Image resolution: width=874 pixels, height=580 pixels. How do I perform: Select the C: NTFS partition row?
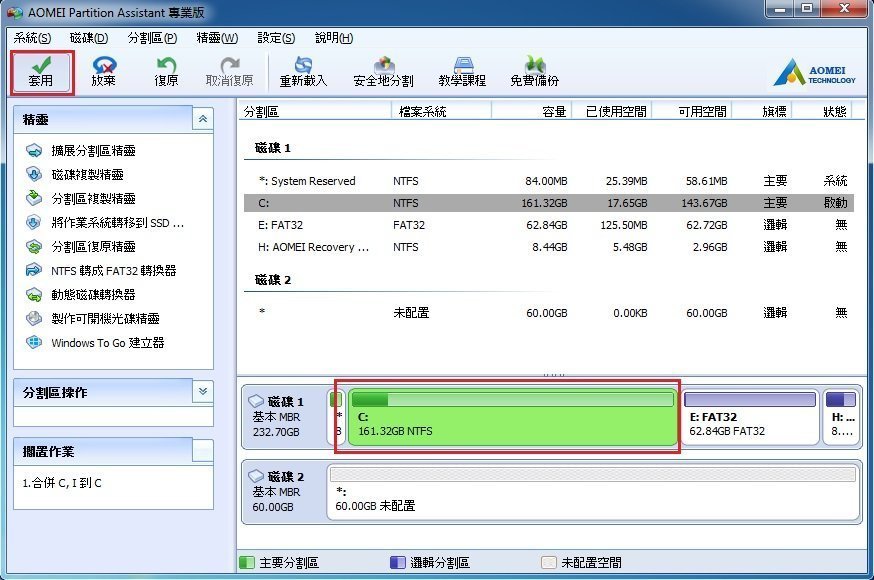pyautogui.click(x=548, y=203)
